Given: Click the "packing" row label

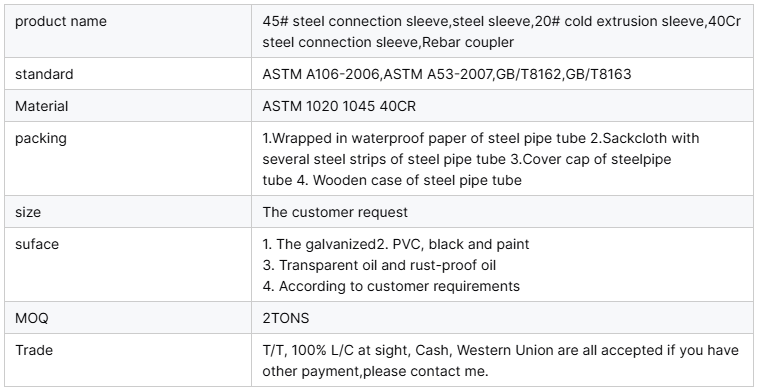Looking at the screenshot, I should coord(41,138).
